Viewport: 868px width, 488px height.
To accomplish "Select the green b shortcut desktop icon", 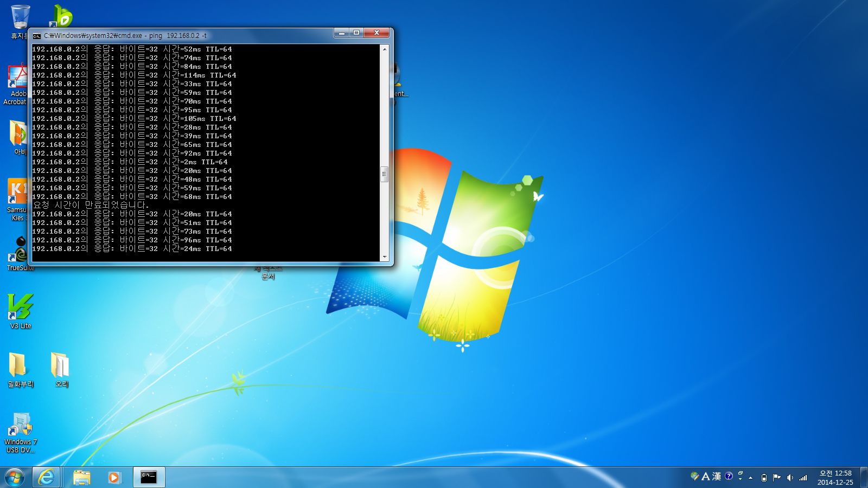I will [x=62, y=16].
